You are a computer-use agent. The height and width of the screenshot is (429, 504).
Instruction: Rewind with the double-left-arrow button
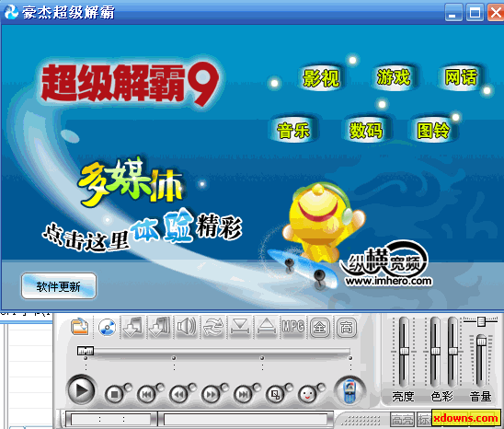click(178, 394)
